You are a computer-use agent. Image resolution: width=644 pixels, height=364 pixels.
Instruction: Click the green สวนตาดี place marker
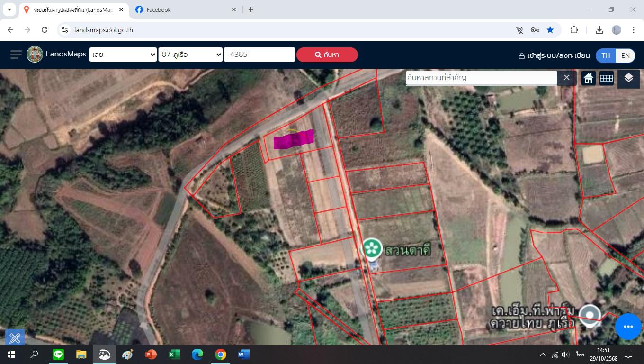pyautogui.click(x=372, y=248)
